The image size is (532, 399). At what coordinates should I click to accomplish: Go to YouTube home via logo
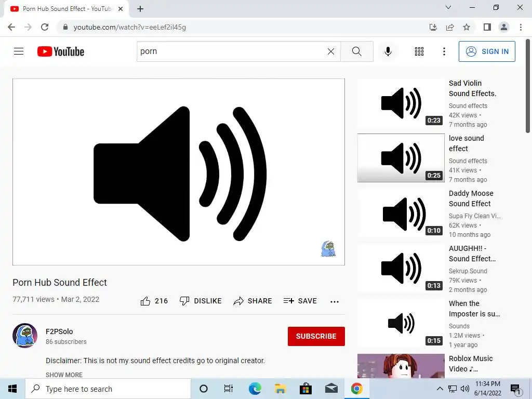[61, 51]
